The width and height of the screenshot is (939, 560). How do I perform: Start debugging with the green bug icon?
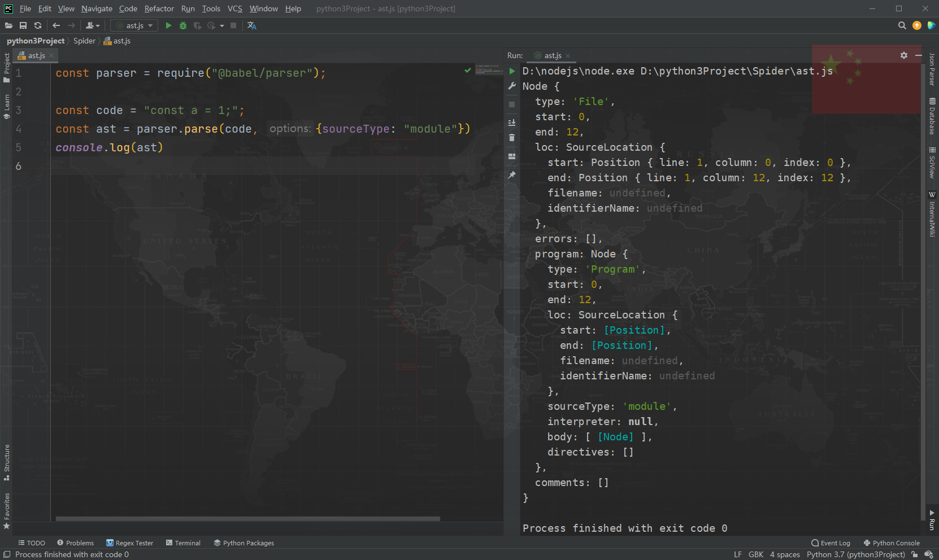[183, 25]
